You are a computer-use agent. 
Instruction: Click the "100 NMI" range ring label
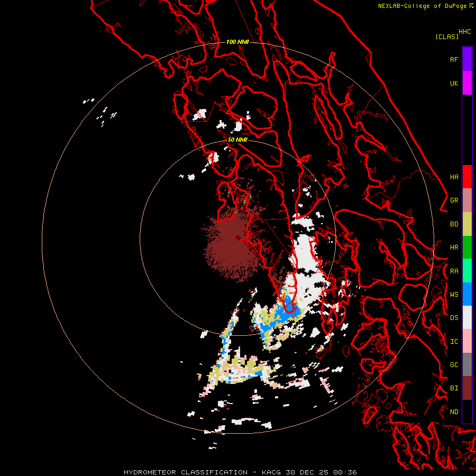click(237, 42)
